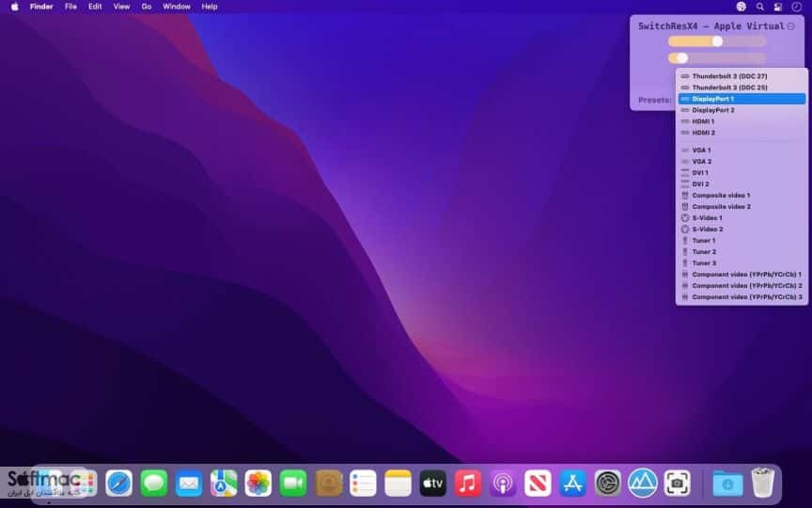The width and height of the screenshot is (812, 508).
Task: Open the Apple menu
Action: coord(15,7)
